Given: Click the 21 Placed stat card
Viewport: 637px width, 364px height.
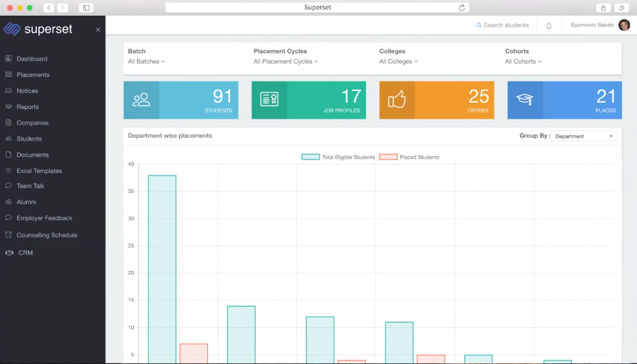Looking at the screenshot, I should (565, 100).
